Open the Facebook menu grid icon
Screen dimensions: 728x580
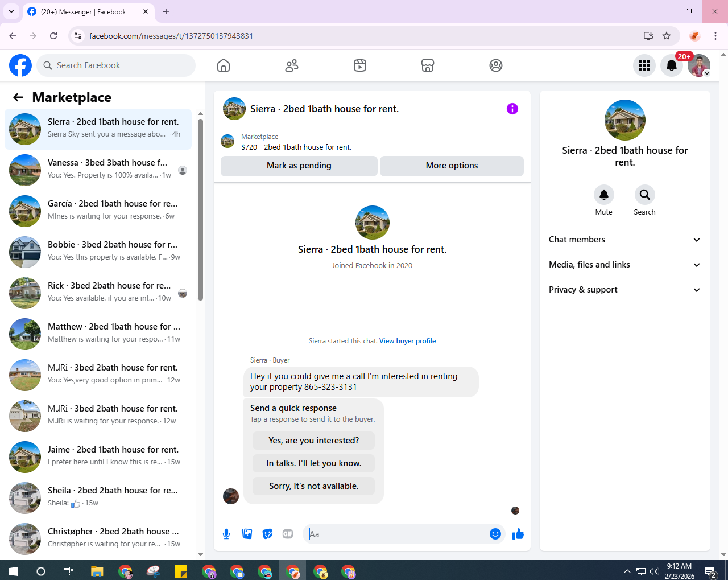pyautogui.click(x=644, y=65)
